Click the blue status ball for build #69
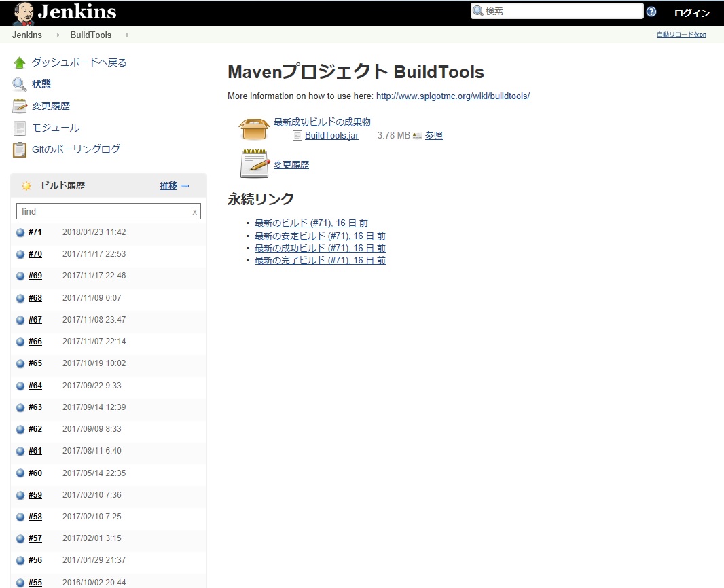Screen dimensions: 724x588 (x=20, y=276)
